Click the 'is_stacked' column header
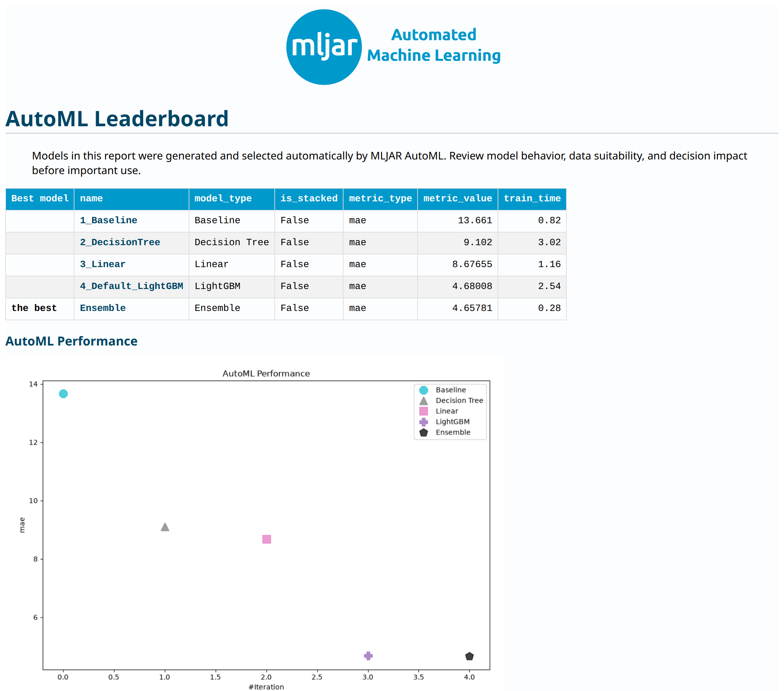The width and height of the screenshot is (784, 691). pyautogui.click(x=309, y=199)
